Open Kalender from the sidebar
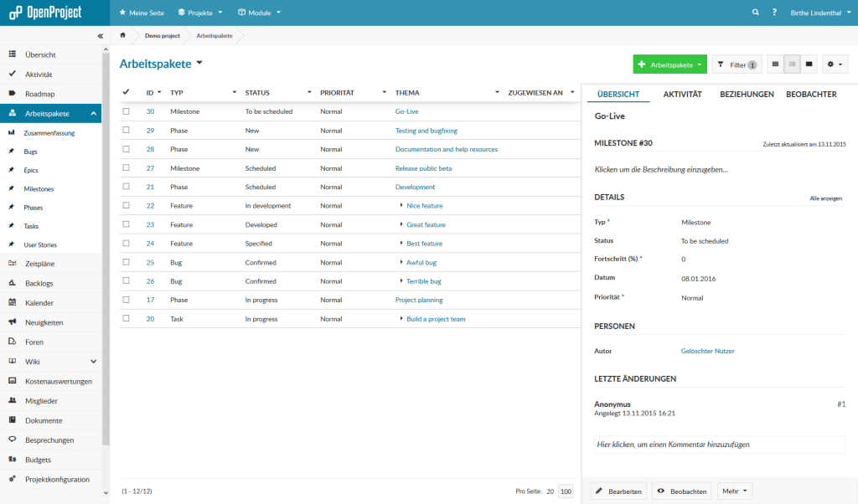 tap(39, 303)
